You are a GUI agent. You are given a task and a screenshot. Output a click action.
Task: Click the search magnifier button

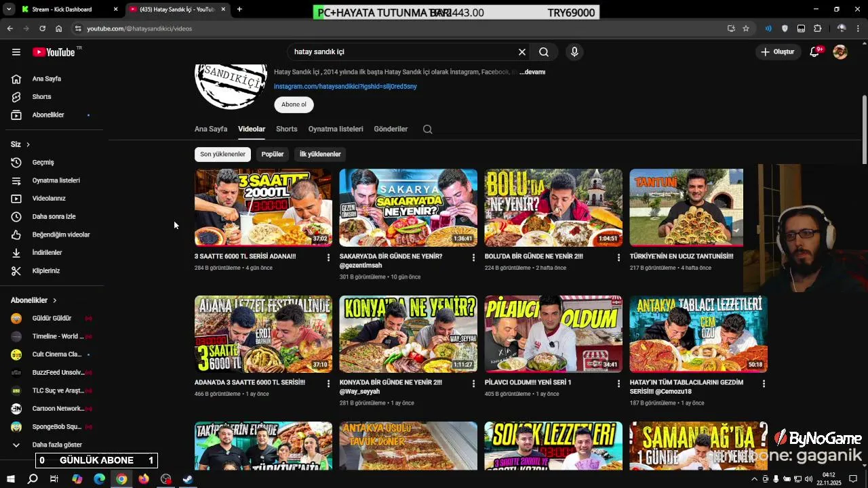544,52
